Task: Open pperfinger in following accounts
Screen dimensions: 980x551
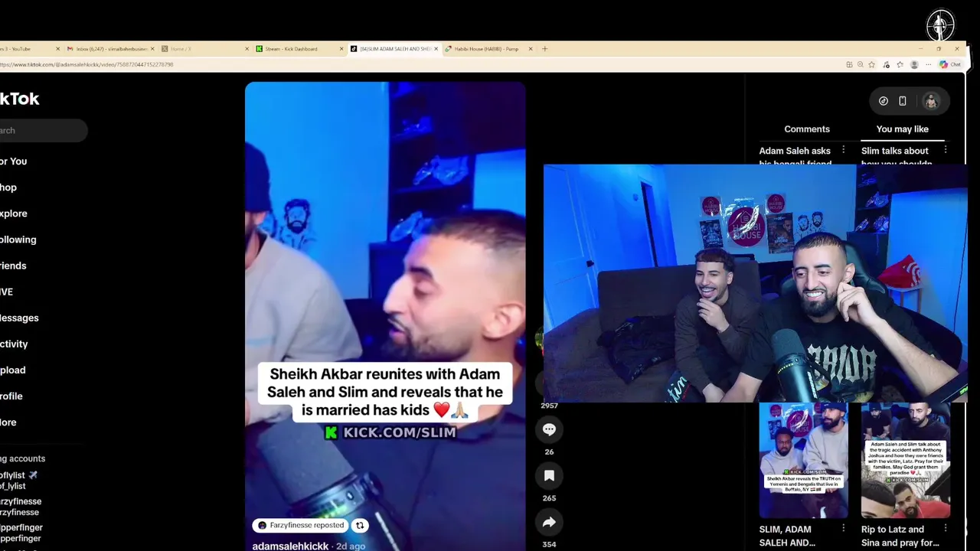Action: click(21, 533)
